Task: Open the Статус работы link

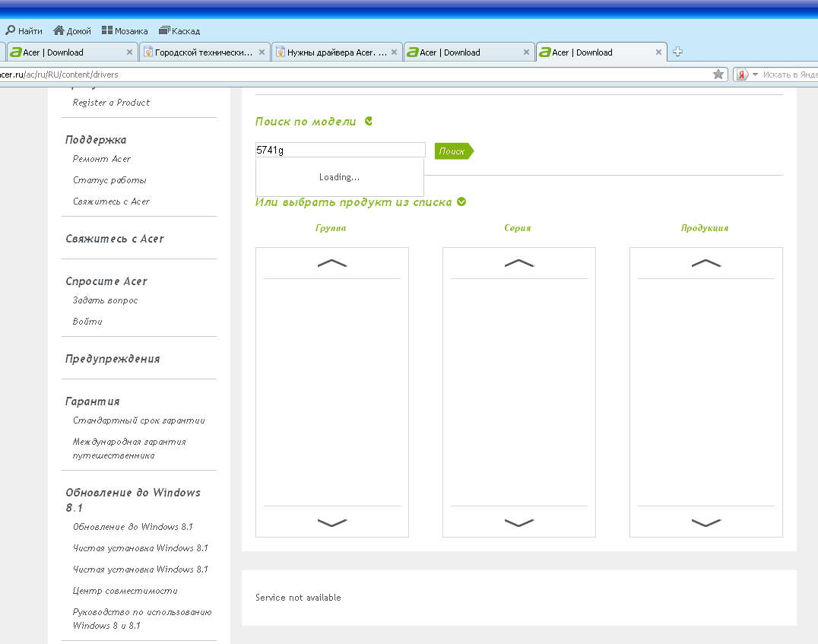Action: [109, 180]
